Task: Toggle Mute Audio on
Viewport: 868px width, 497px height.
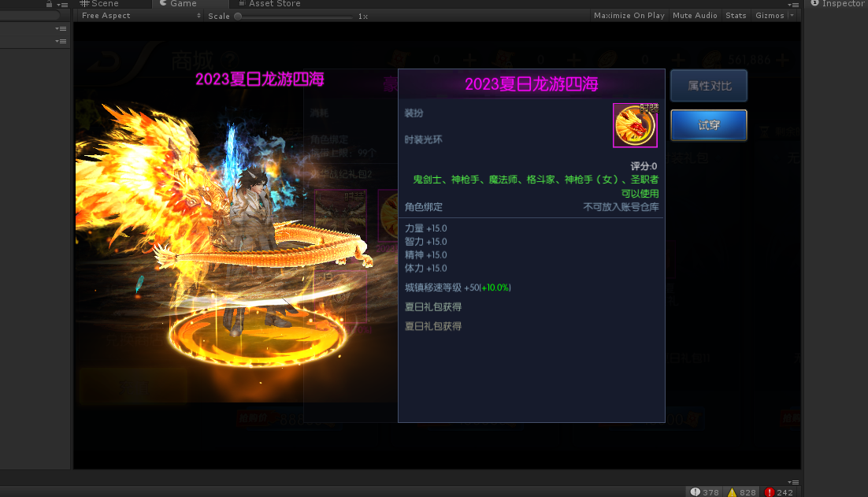Action: pyautogui.click(x=695, y=15)
